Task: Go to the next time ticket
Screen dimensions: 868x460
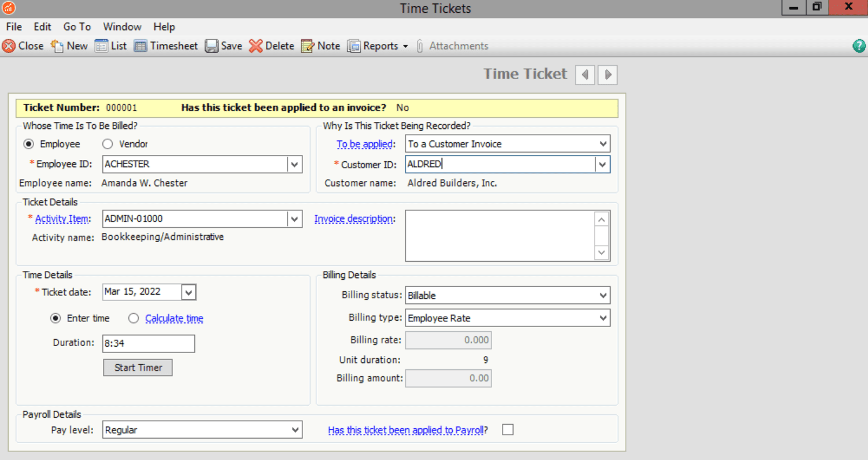Action: 608,75
